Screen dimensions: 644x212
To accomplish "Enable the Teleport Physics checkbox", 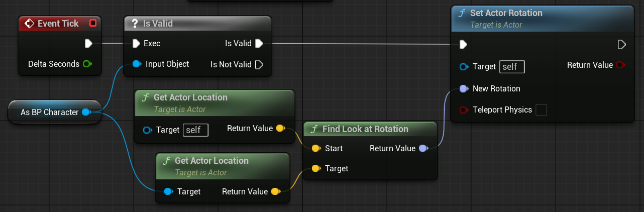I will coord(541,110).
